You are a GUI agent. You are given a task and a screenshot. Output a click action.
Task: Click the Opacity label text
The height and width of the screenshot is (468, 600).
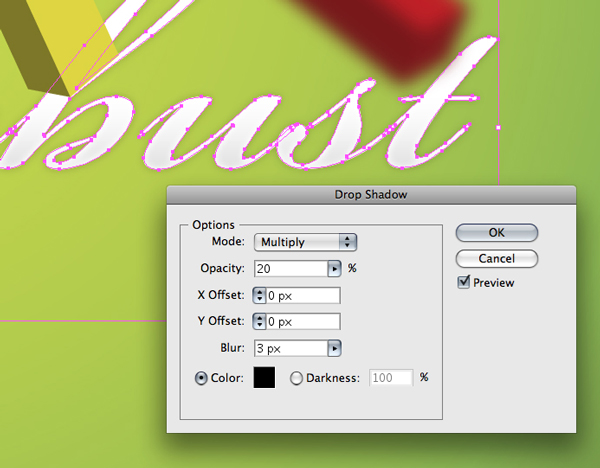click(x=222, y=268)
